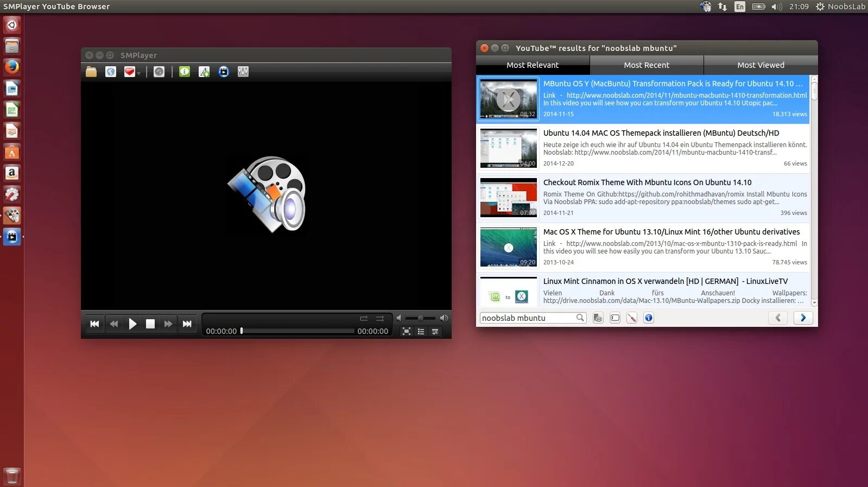Click the noobslab.com 1410 transformation link text
Image resolution: width=868 pixels, height=487 pixels.
click(x=687, y=95)
